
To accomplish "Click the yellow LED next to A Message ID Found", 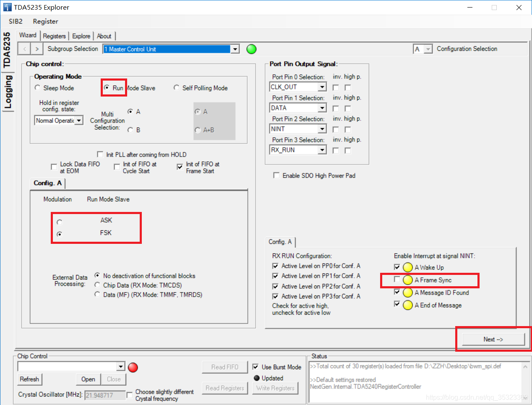I will [408, 293].
